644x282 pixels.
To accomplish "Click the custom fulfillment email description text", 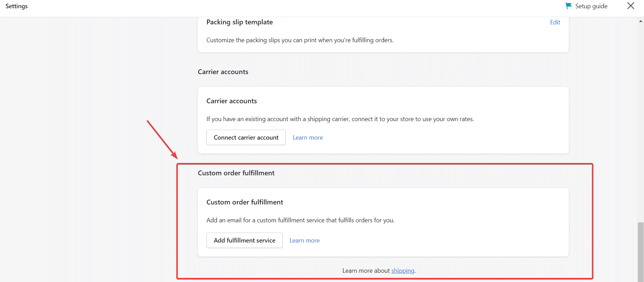I will [x=300, y=220].
